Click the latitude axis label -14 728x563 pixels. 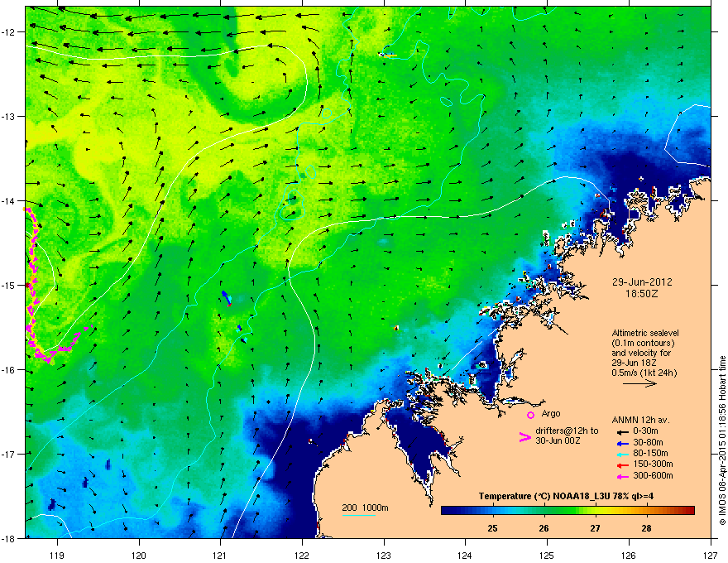[10, 200]
